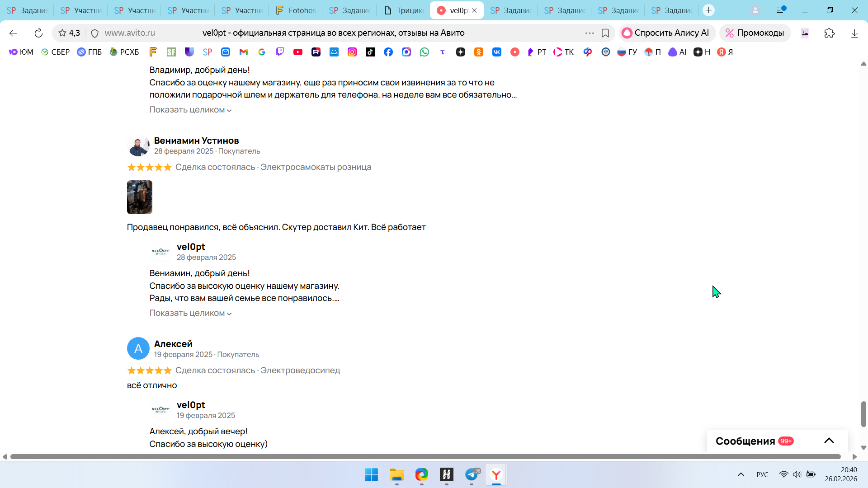The height and width of the screenshot is (488, 868).
Task: Click the page reload icon
Action: [38, 33]
